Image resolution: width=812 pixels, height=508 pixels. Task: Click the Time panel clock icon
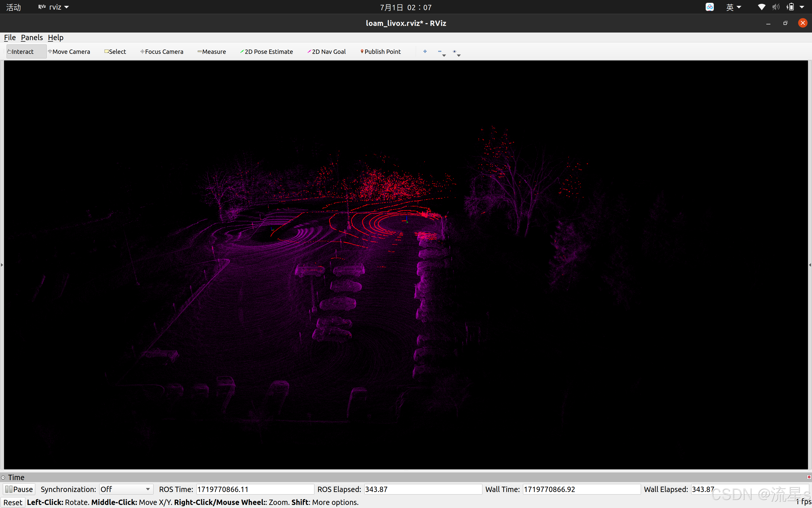click(3, 478)
